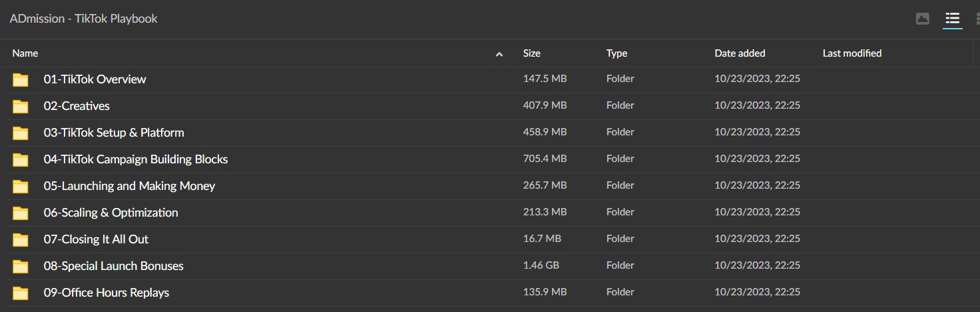This screenshot has width=980, height=312.
Task: Select 08-Special Launch Bonuses name
Action: click(113, 266)
